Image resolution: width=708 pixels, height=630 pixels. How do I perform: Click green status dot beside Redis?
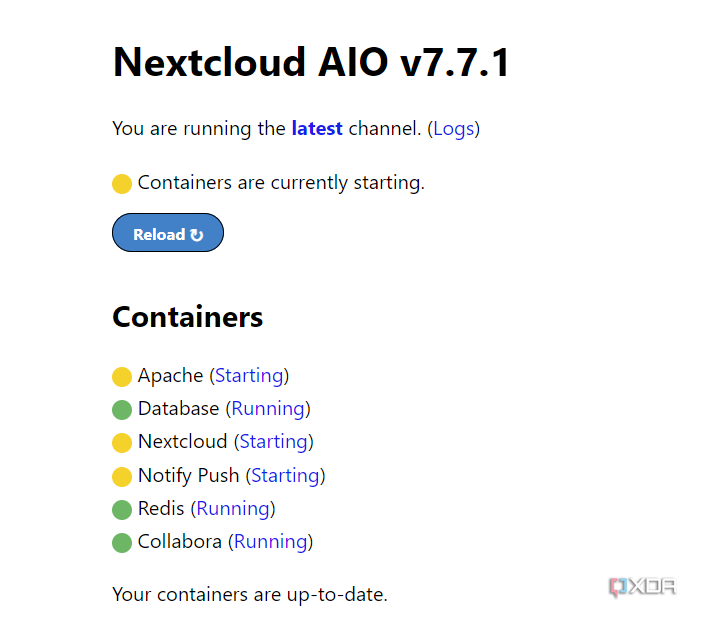122,510
